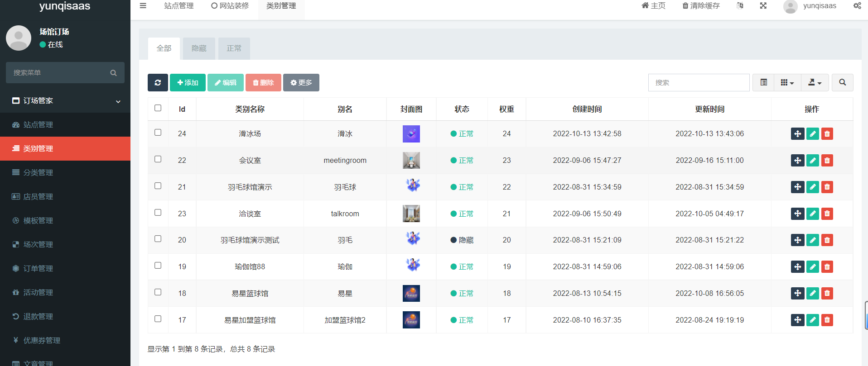This screenshot has width=868, height=366.
Task: Check the checkbox for row Id 21
Action: click(158, 186)
